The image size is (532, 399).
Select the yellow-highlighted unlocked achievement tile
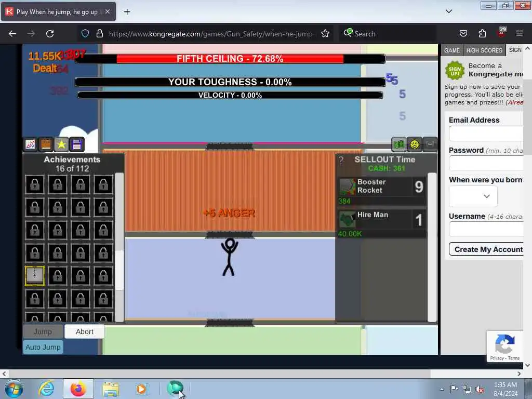click(35, 275)
